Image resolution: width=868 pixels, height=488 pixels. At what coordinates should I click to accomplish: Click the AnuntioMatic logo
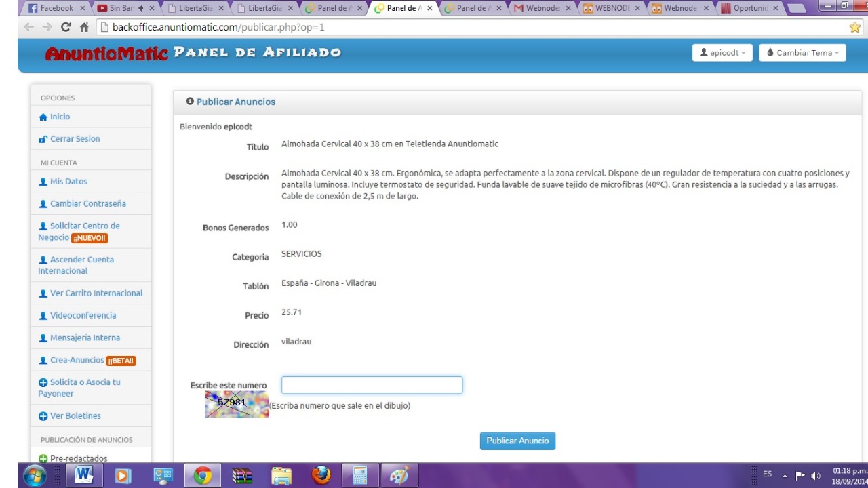pyautogui.click(x=106, y=54)
